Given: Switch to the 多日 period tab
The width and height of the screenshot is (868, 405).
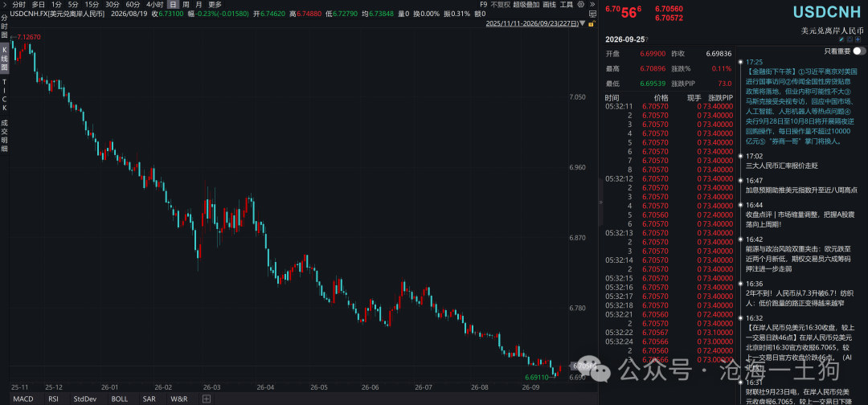Looking at the screenshot, I should pyautogui.click(x=39, y=4).
